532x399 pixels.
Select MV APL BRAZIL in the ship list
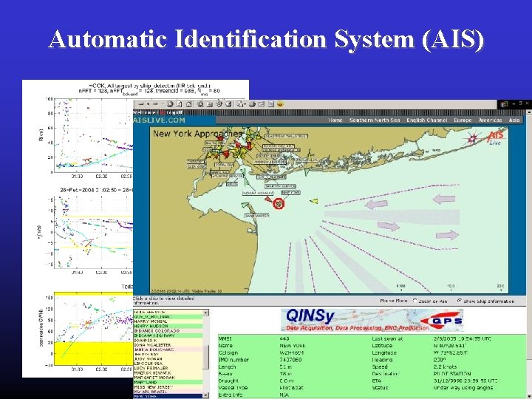168,392
